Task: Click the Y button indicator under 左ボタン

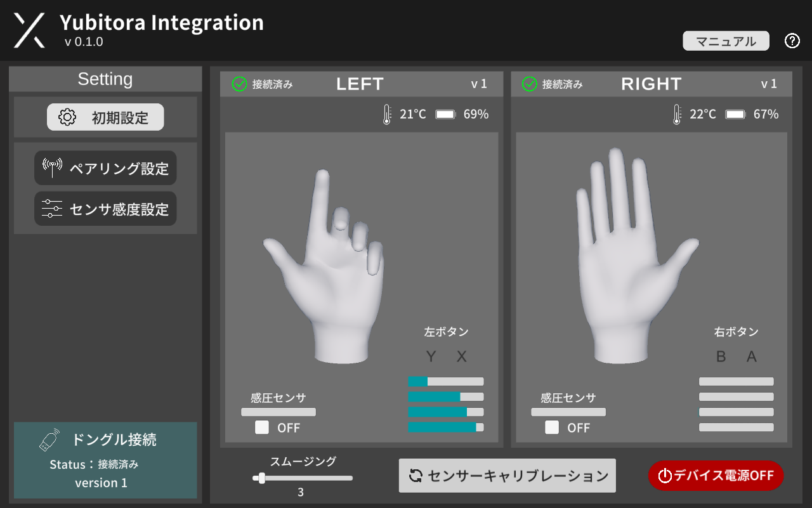Action: (x=431, y=356)
